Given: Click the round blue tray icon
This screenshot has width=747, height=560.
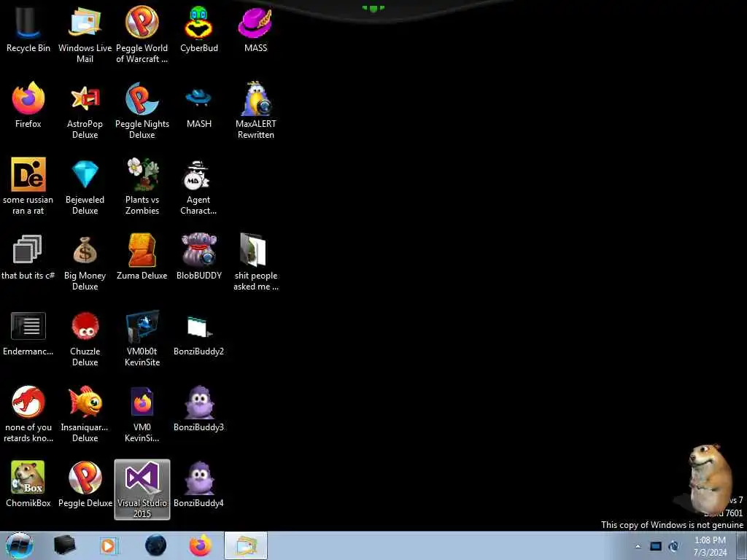Looking at the screenshot, I should click(674, 546).
